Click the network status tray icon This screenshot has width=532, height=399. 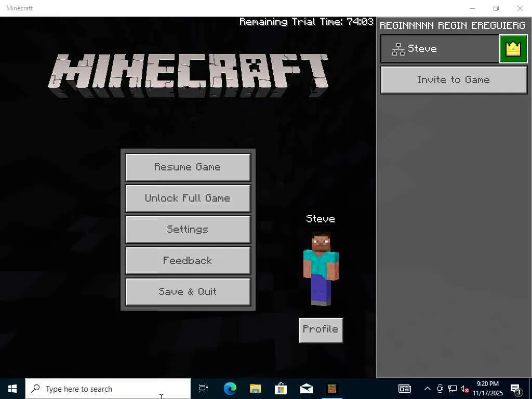pos(453,389)
